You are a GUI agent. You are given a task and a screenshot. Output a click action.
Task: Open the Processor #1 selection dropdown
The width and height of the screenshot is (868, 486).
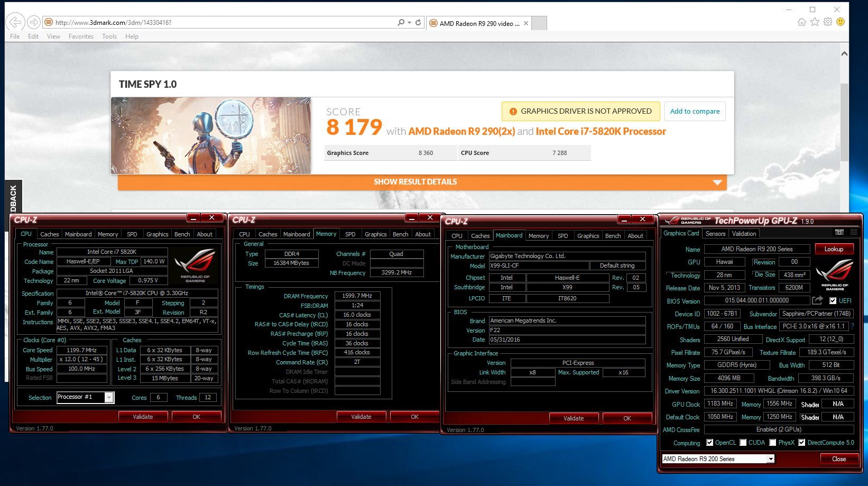coord(109,398)
